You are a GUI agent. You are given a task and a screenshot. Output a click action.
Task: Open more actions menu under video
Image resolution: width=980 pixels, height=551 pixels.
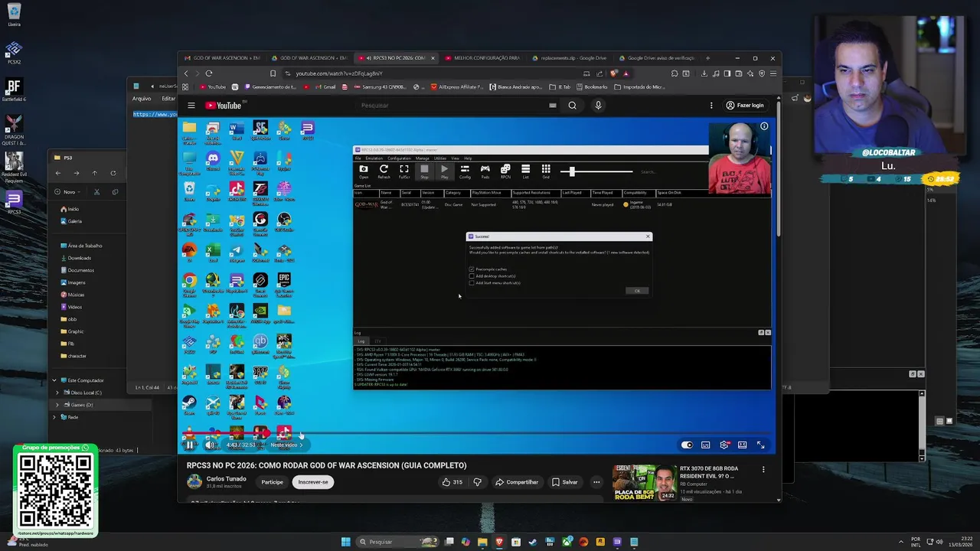596,482
